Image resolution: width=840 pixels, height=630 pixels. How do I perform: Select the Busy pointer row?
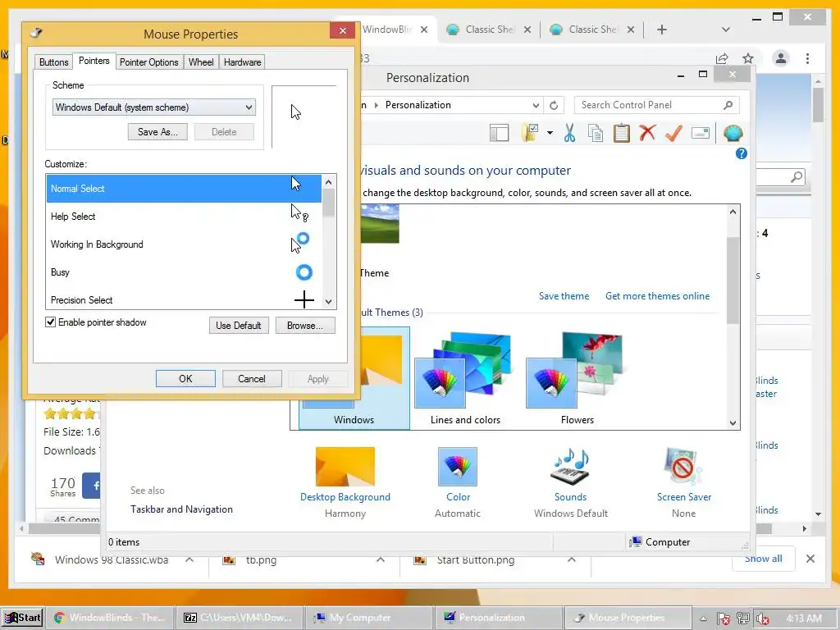point(184,272)
